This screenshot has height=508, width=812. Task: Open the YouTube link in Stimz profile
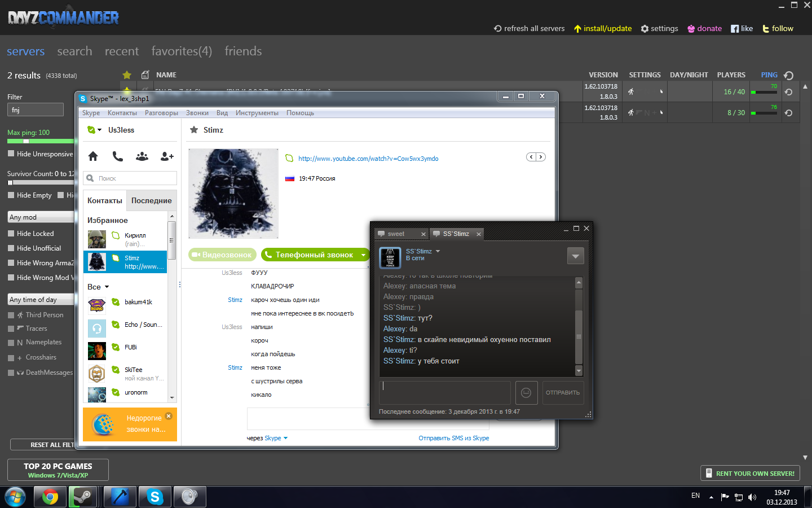point(368,159)
